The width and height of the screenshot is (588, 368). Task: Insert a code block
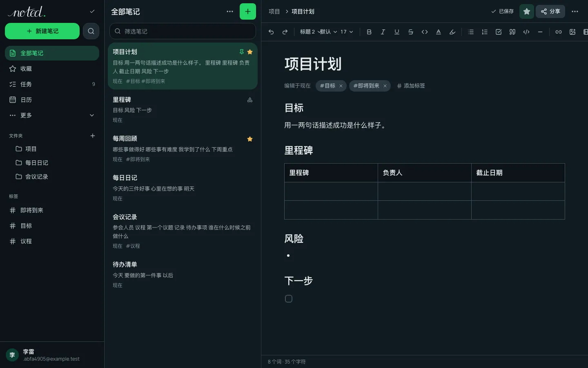click(526, 32)
